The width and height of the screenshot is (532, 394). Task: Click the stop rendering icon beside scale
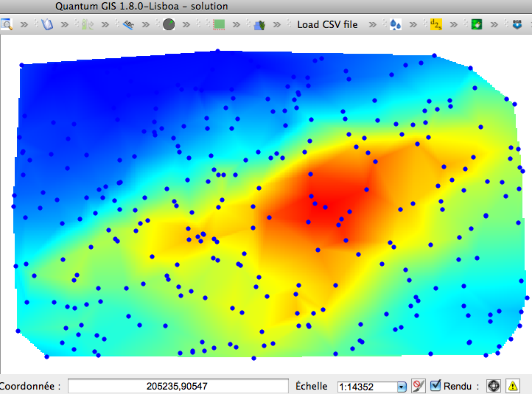(x=419, y=386)
